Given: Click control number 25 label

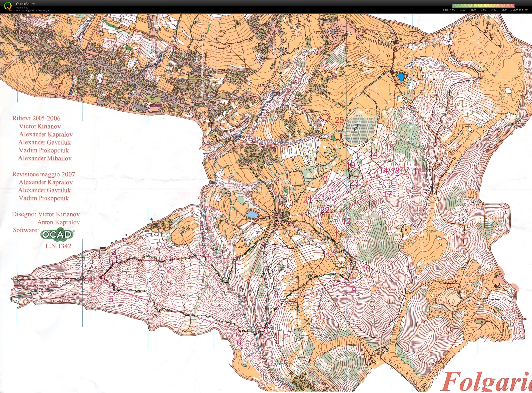Looking at the screenshot, I should point(339,120).
